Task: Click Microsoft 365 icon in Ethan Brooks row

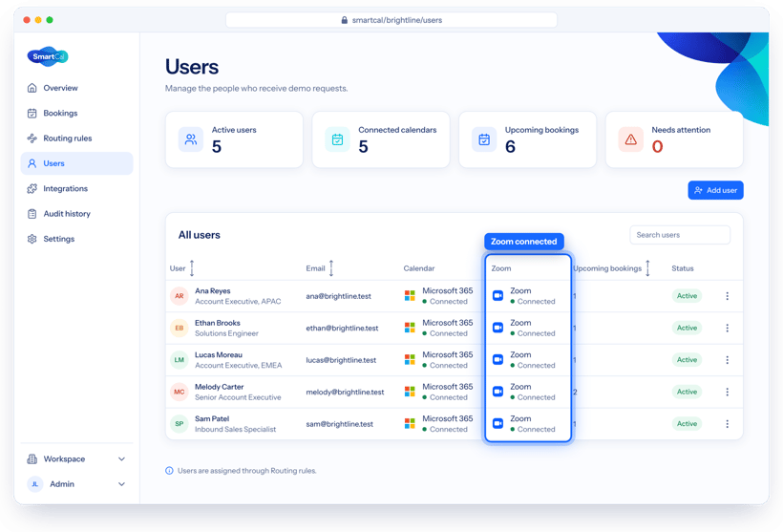Action: (410, 328)
